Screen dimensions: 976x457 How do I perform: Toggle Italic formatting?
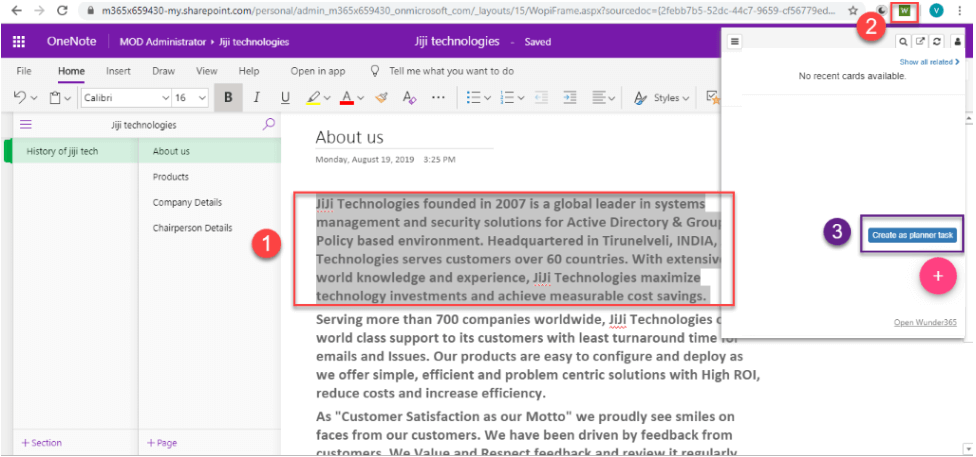point(256,98)
